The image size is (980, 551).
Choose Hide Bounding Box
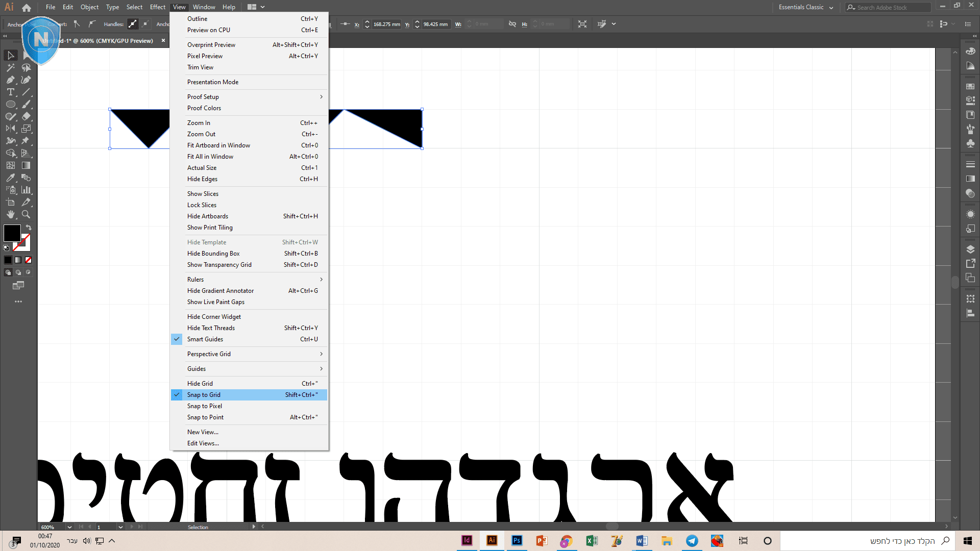(x=213, y=254)
